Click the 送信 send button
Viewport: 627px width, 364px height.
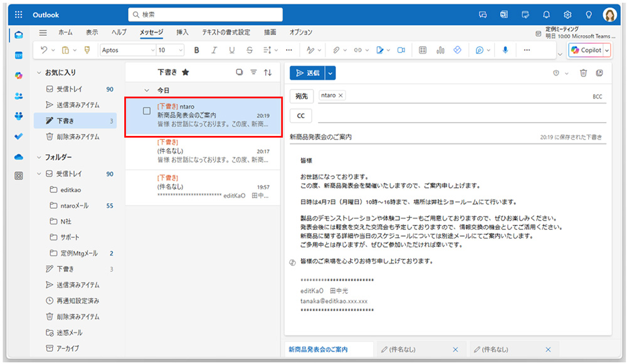307,73
